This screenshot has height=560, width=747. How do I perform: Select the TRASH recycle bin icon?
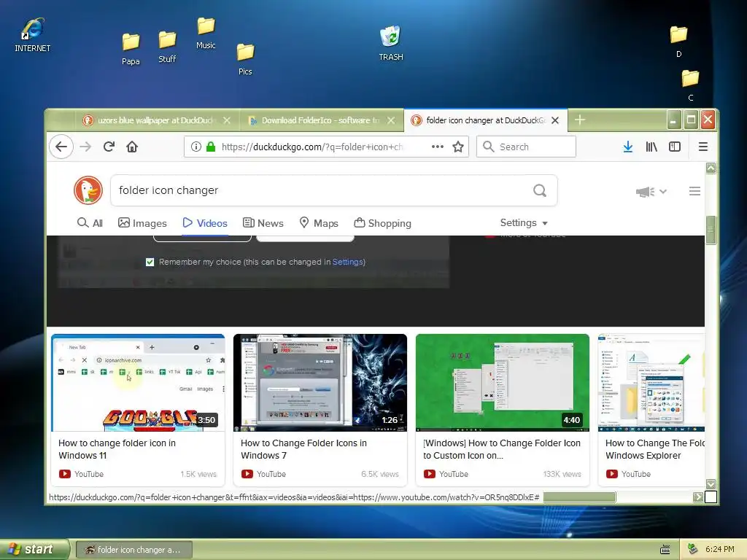coord(391,43)
